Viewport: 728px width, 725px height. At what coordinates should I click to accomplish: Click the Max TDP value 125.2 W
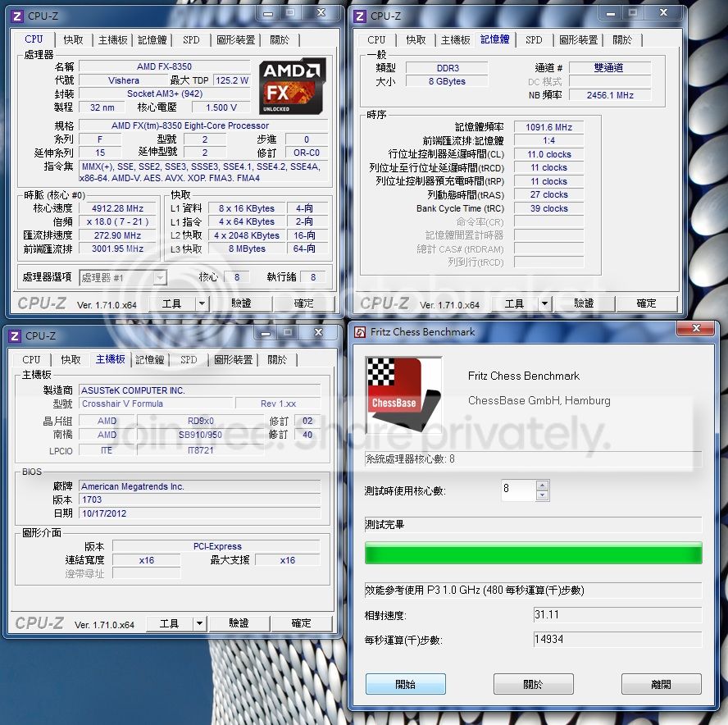point(232,80)
